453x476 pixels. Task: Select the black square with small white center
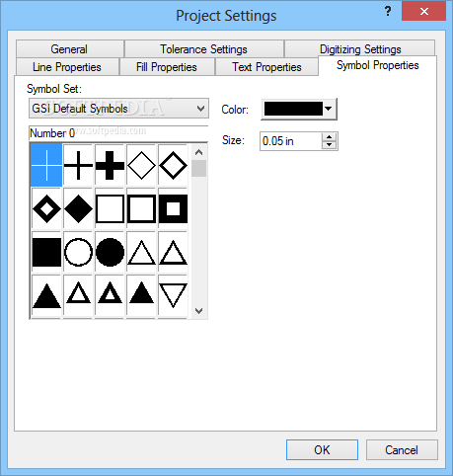[173, 208]
